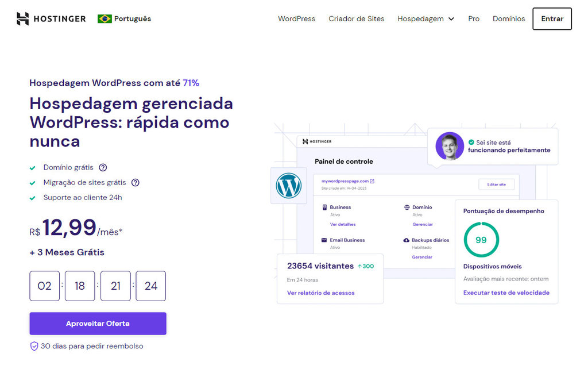Open help icon beside Migração de sites grátis
This screenshot has width=588, height=365.
(x=136, y=183)
